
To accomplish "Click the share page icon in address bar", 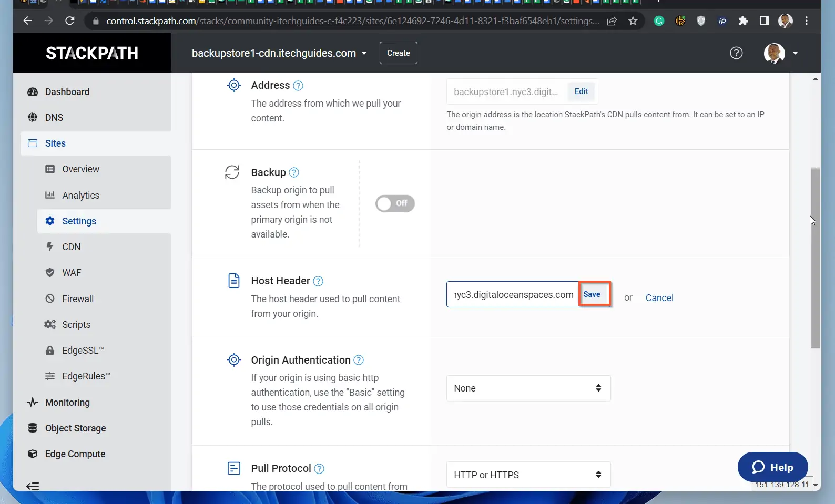I will tap(612, 21).
